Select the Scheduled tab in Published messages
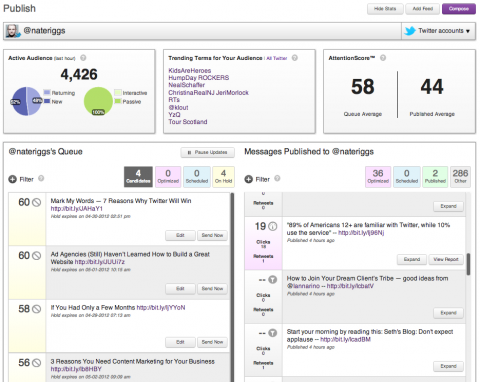 [x=407, y=177]
